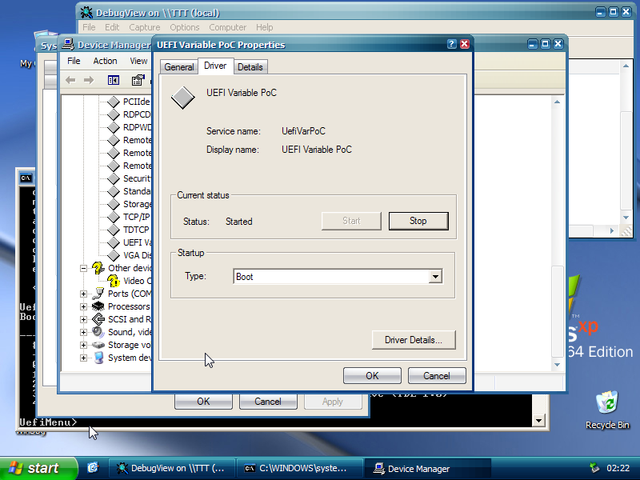
Task: Click Cancel in the System Properties dialog
Action: [268, 401]
